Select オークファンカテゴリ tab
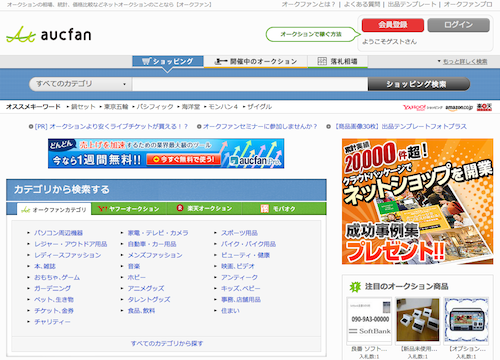500x360 pixels. point(54,209)
